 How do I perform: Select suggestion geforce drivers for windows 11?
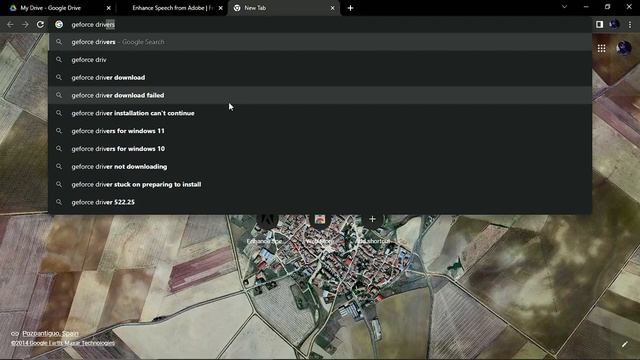(320, 131)
